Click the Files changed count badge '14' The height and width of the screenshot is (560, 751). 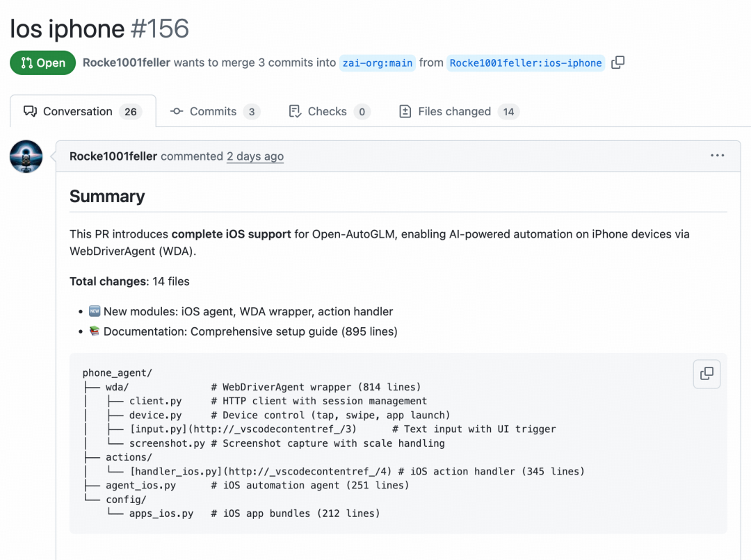[x=508, y=112]
